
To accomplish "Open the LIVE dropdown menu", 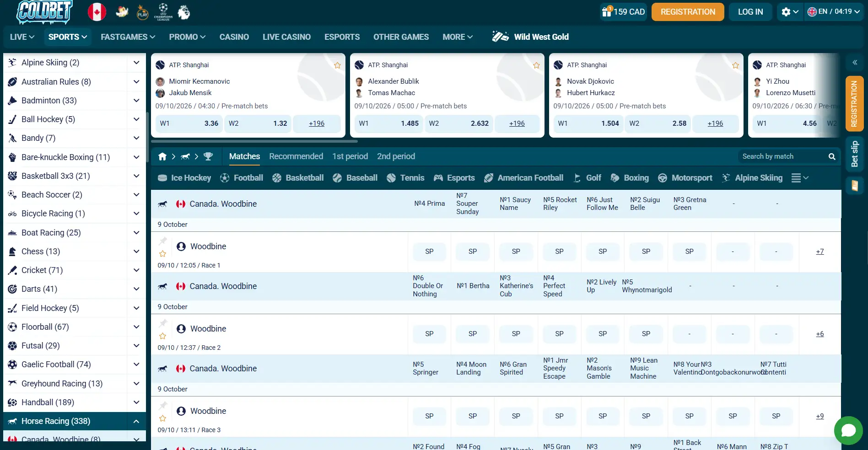I will pos(22,37).
